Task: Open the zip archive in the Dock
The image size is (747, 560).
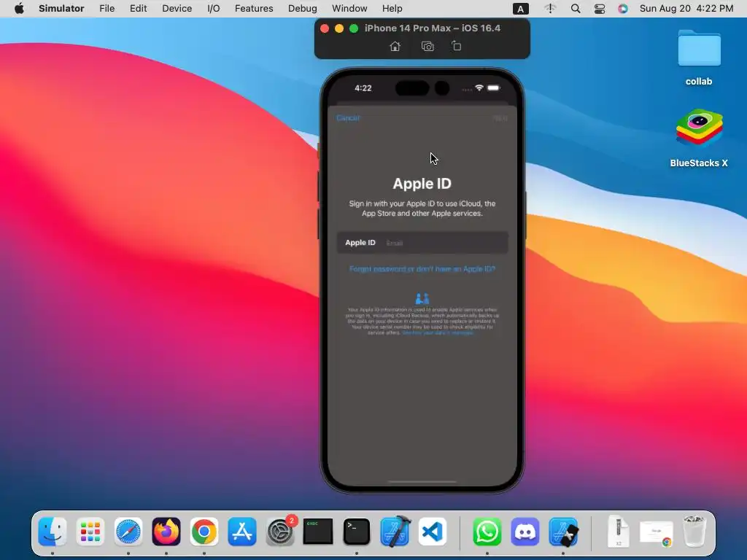Action: (618, 532)
